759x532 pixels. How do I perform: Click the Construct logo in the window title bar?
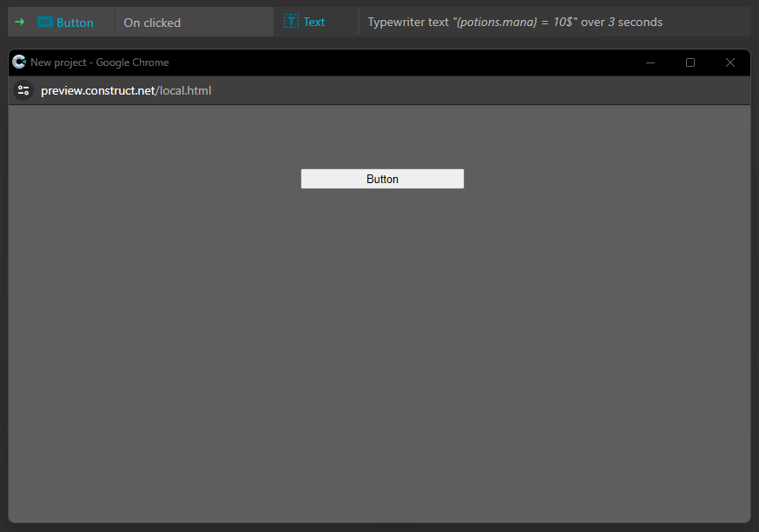19,62
